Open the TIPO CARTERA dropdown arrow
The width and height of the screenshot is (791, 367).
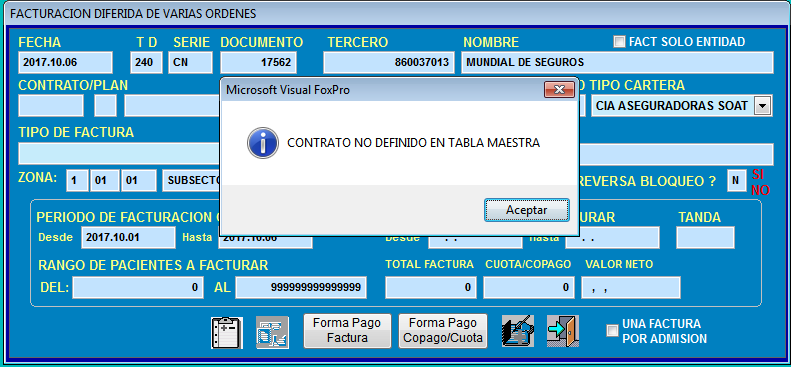[762, 106]
